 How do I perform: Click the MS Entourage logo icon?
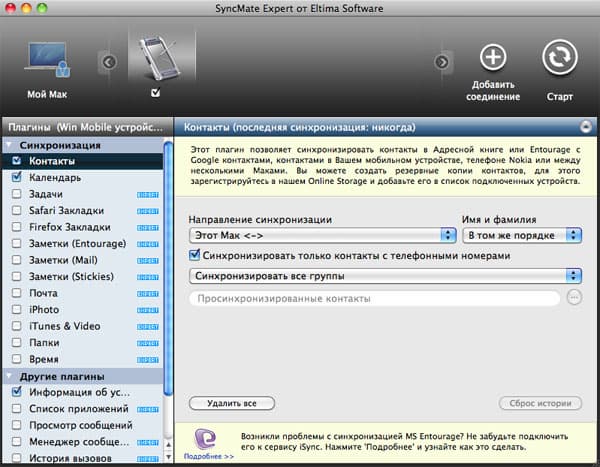click(x=205, y=439)
